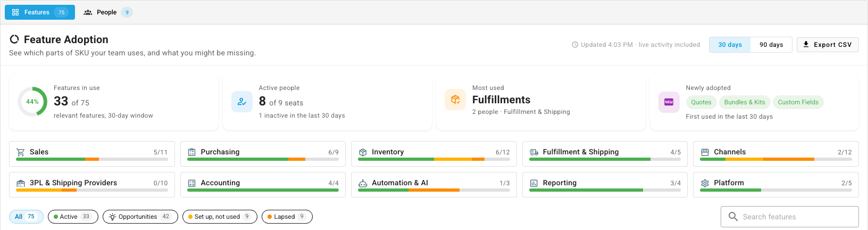Switch to the People tab
The image size is (868, 230).
[x=107, y=12]
